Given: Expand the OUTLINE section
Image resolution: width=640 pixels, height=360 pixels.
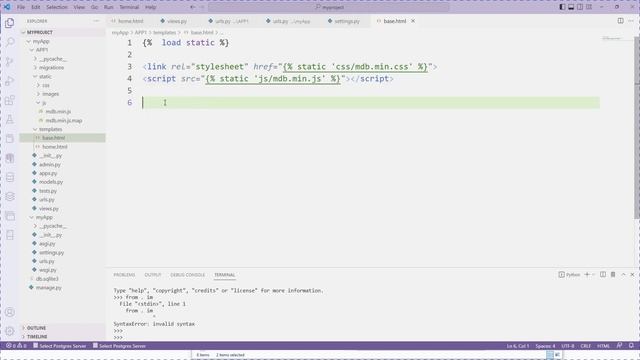Looking at the screenshot, I should (x=63, y=328).
